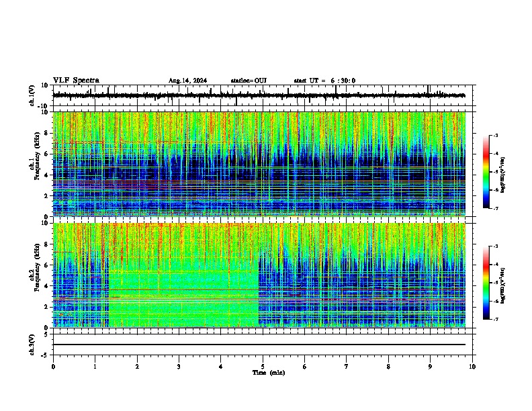Click the "ch.1(V)" axis label of top panel
The height and width of the screenshot is (411, 532).
(x=32, y=95)
